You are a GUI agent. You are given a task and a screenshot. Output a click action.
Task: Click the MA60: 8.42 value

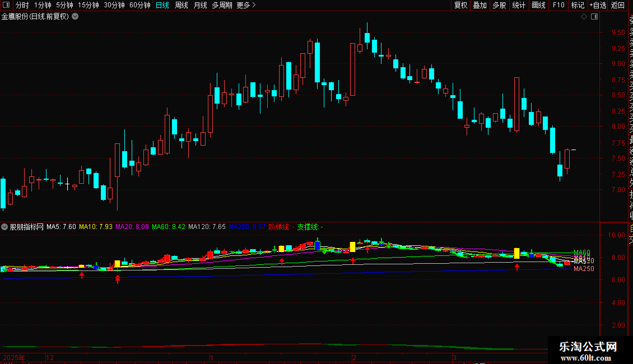(x=169, y=227)
